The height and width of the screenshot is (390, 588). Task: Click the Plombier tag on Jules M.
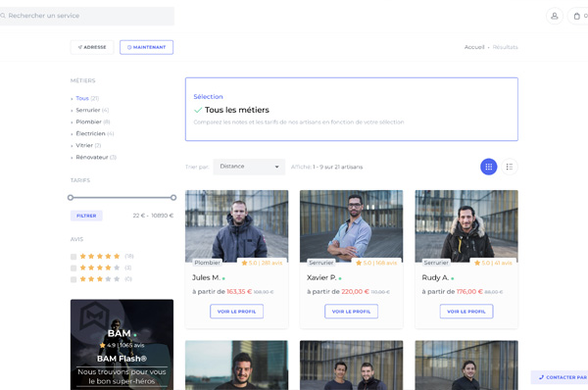(208, 263)
